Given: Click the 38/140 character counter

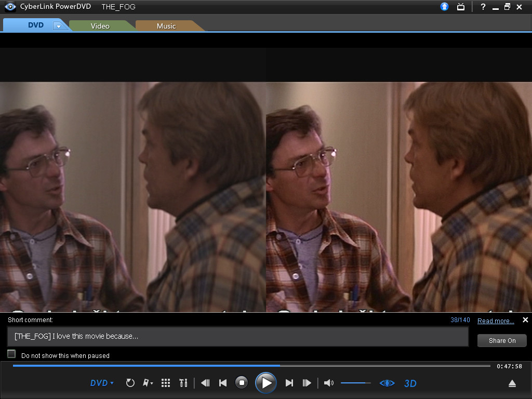Looking at the screenshot, I should [x=460, y=320].
